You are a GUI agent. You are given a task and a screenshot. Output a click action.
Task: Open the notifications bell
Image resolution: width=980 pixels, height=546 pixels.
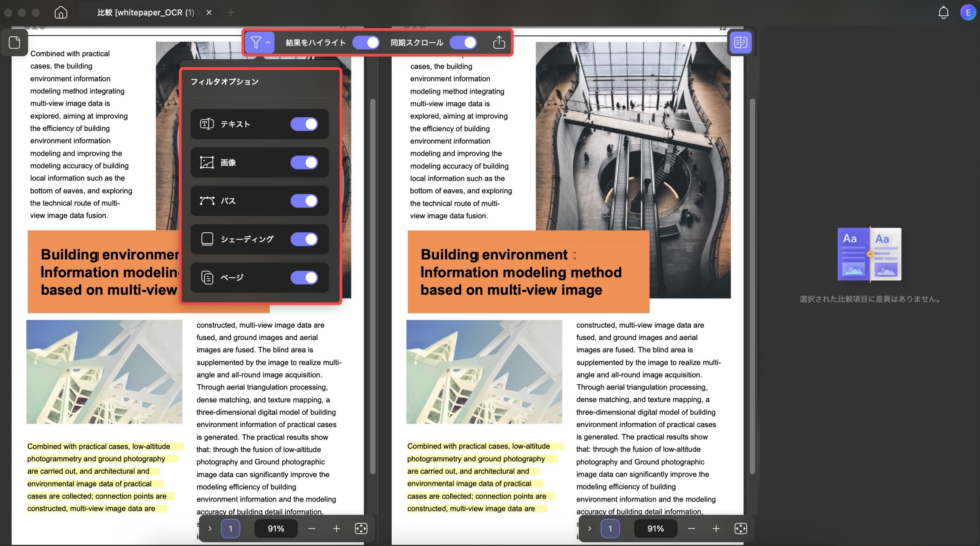[943, 13]
